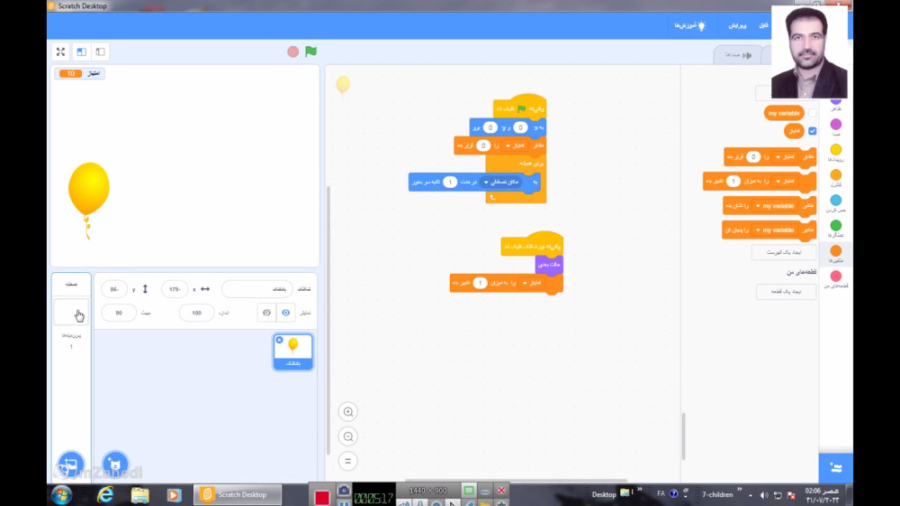Open random position dropdown on glide block

(x=501, y=182)
